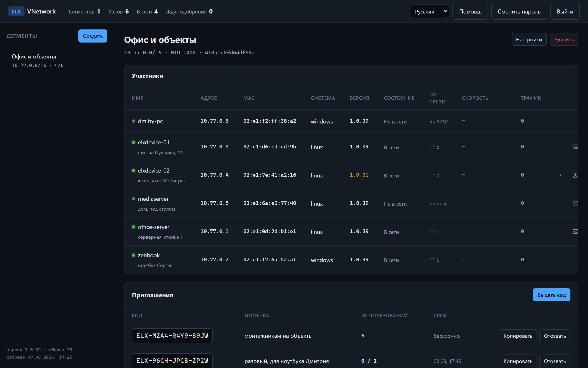The image size is (588, 368).
Task: Click the Трафик column header
Action: [x=531, y=98]
